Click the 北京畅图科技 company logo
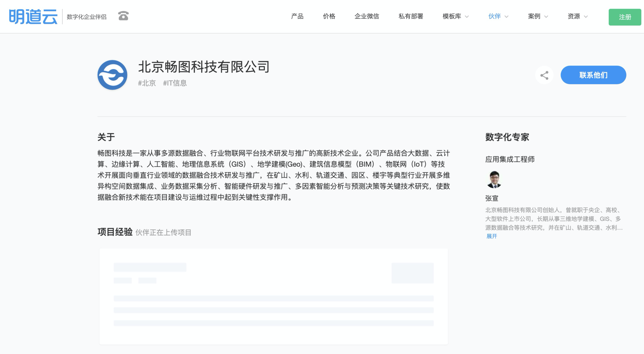This screenshot has width=644, height=354. tap(112, 75)
